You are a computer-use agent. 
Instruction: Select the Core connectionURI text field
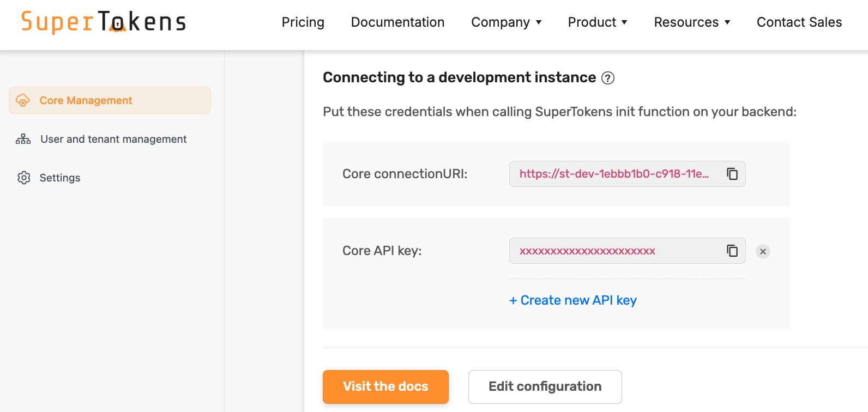click(613, 174)
